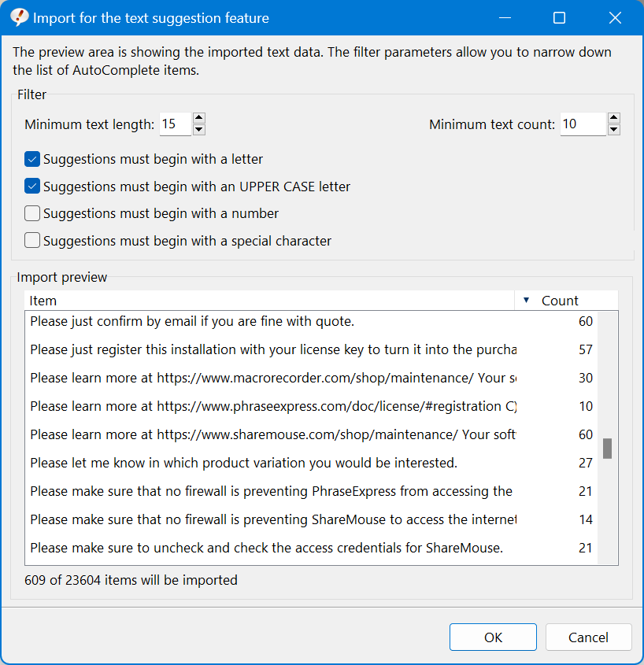Image resolution: width=644 pixels, height=665 pixels.
Task: Enable 'Suggestions must begin with a special character'
Action: [x=32, y=241]
